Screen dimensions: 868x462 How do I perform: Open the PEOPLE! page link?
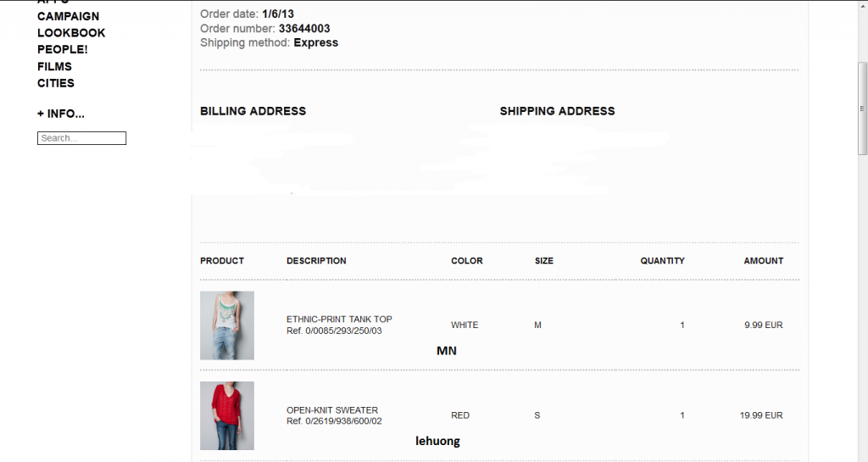pyautogui.click(x=62, y=49)
